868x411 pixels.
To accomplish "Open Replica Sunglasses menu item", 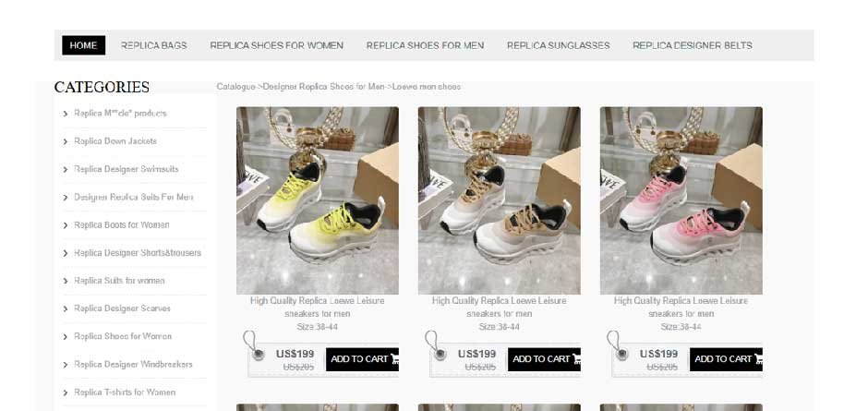I will tap(558, 45).
